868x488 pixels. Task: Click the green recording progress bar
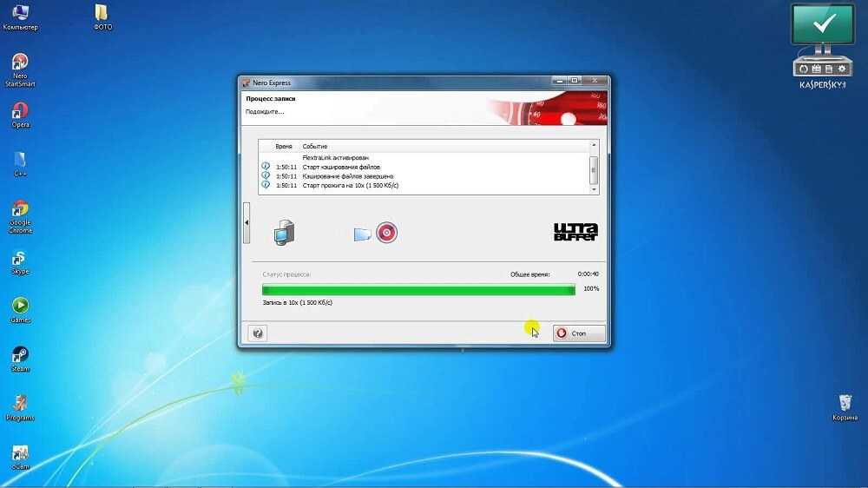pos(418,289)
